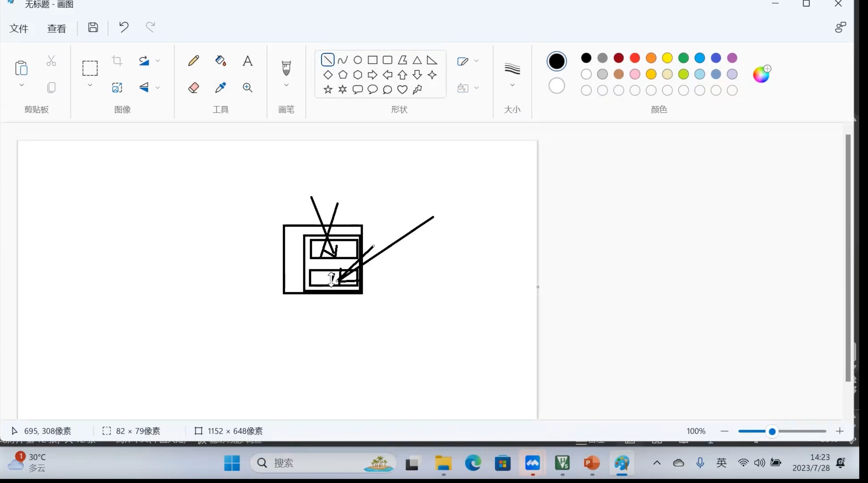The height and width of the screenshot is (483, 868).
Task: Pick the pink color swatch
Action: (635, 74)
